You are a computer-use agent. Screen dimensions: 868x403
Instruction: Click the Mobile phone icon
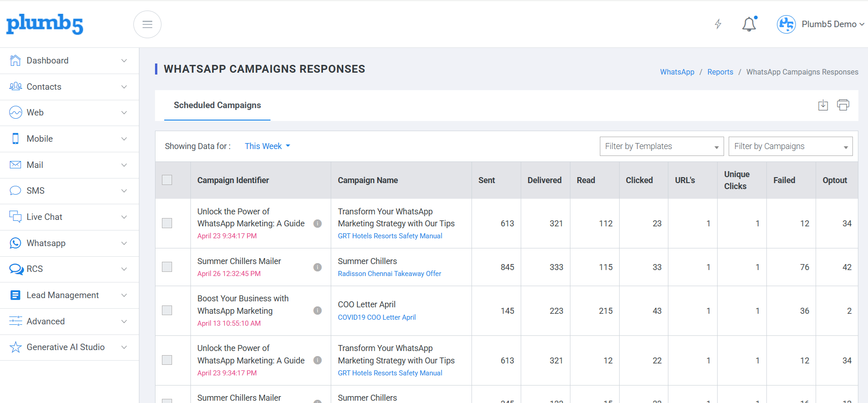coord(16,138)
